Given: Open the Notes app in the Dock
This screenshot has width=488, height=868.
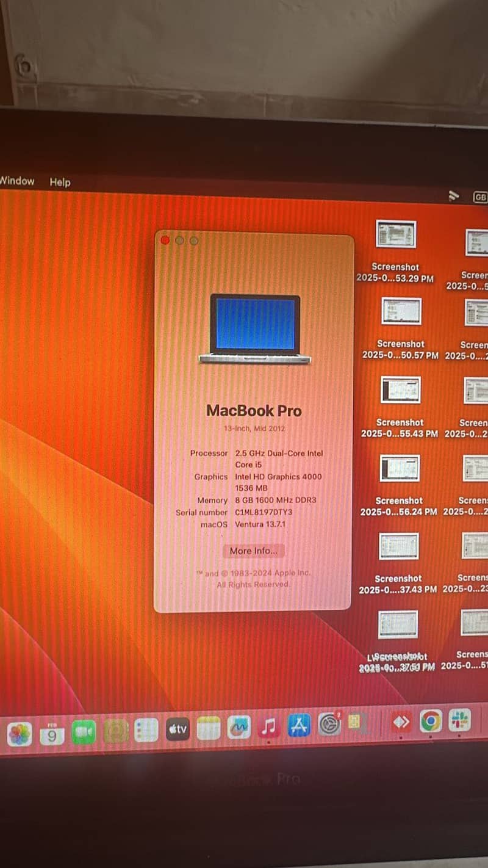Looking at the screenshot, I should tap(208, 728).
